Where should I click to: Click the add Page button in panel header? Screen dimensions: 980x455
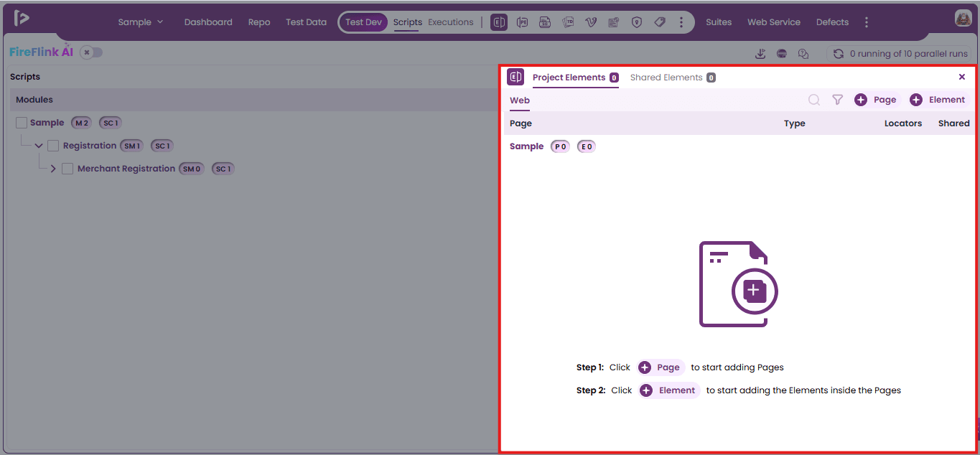(875, 100)
